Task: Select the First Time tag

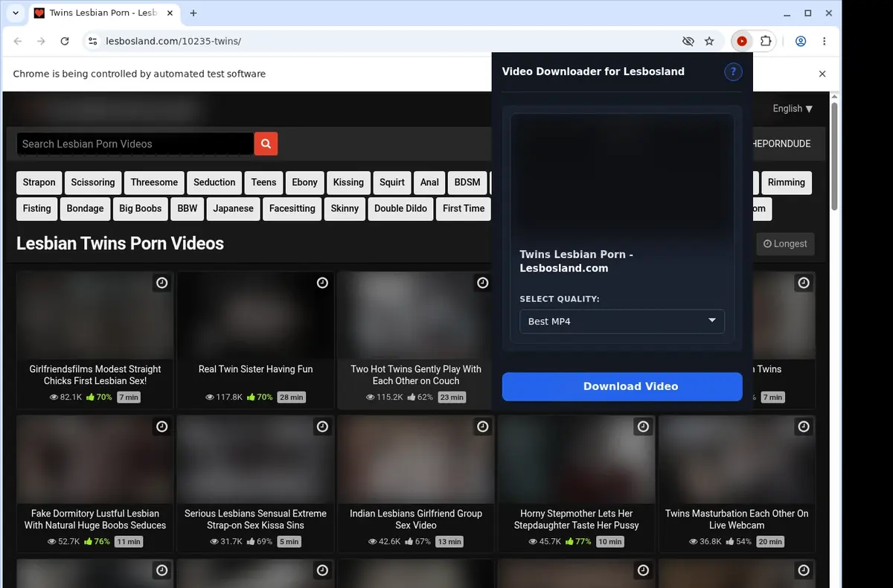Action: click(464, 208)
